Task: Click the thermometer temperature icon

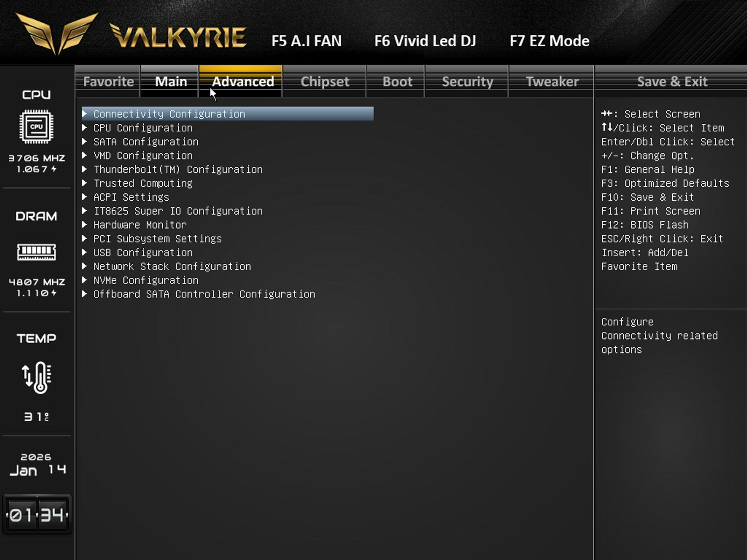Action: pyautogui.click(x=37, y=377)
